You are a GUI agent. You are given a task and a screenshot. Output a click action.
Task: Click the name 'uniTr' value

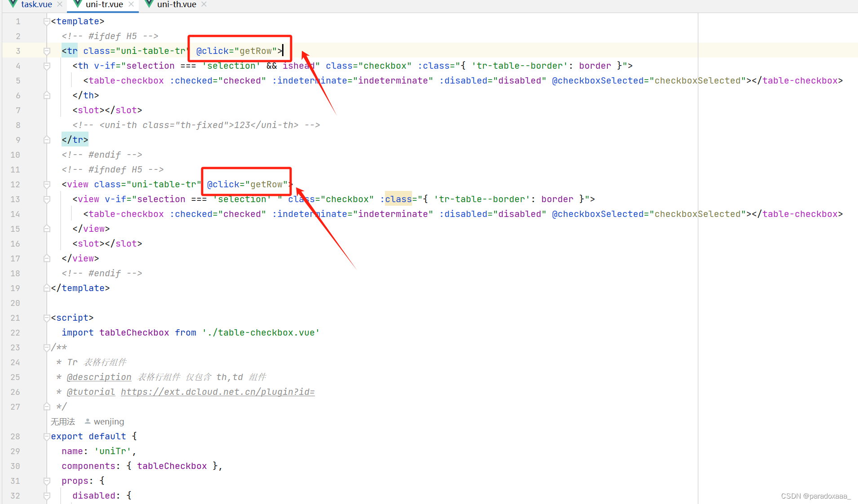(113, 451)
